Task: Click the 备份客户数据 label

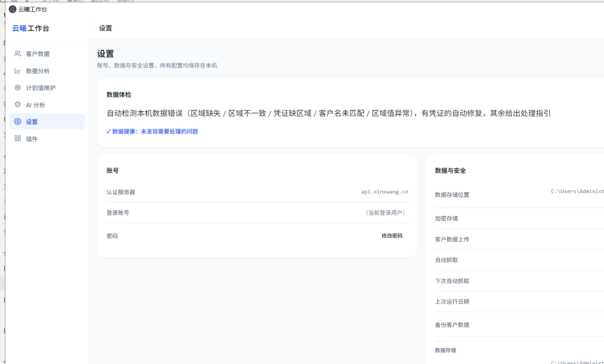Action: coord(452,325)
